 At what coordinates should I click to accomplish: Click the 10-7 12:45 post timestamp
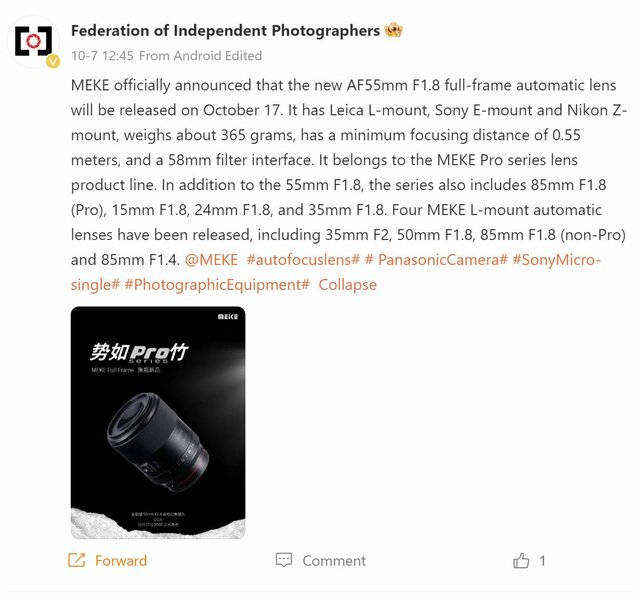tap(101, 55)
